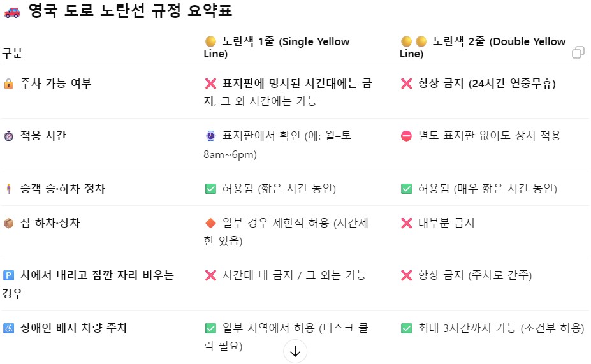This screenshot has height=364, width=591.
Task: Click the 구분 column header
Action: pos(12,53)
